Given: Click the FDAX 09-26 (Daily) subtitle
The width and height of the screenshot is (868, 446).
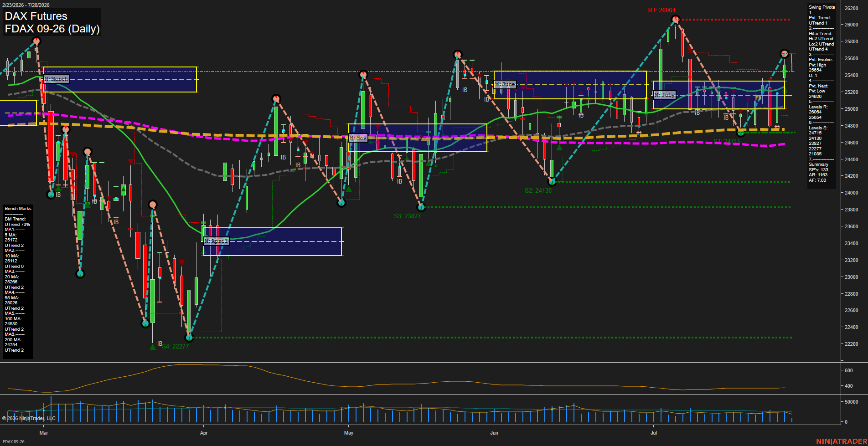Looking at the screenshot, I should [52, 29].
